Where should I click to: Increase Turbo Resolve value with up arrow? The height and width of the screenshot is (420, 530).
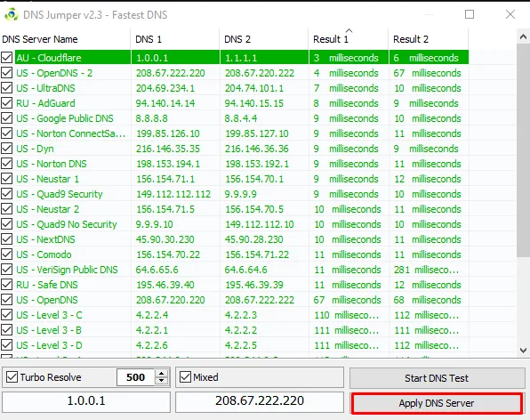(162, 374)
